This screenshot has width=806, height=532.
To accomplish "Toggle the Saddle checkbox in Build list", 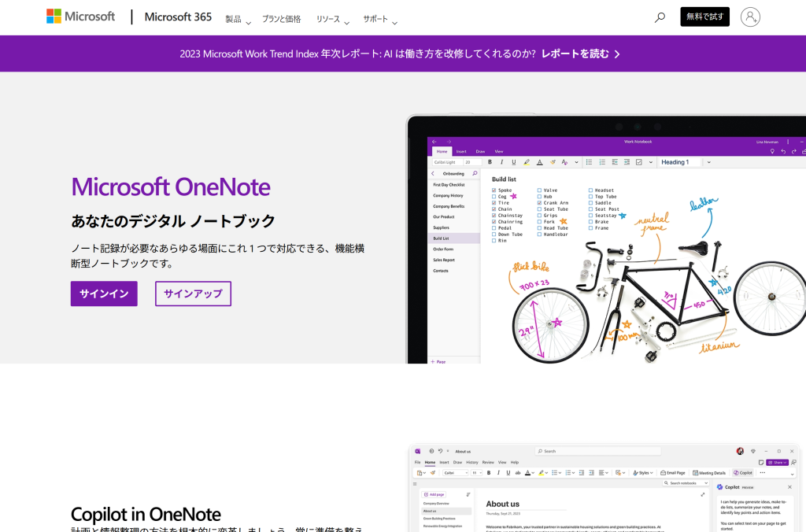I will click(x=590, y=202).
